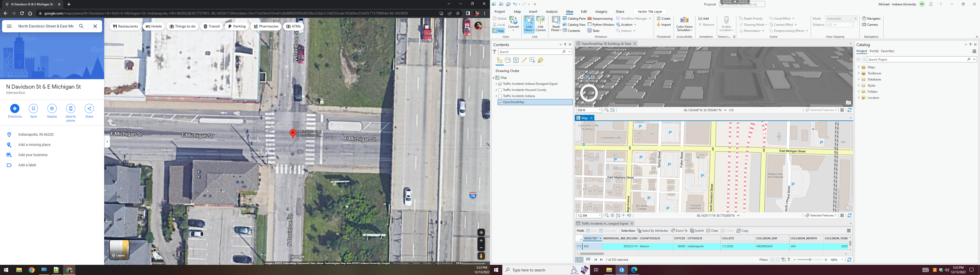Click Select By Attributes button
This screenshot has height=275, width=980.
pyautogui.click(x=653, y=230)
